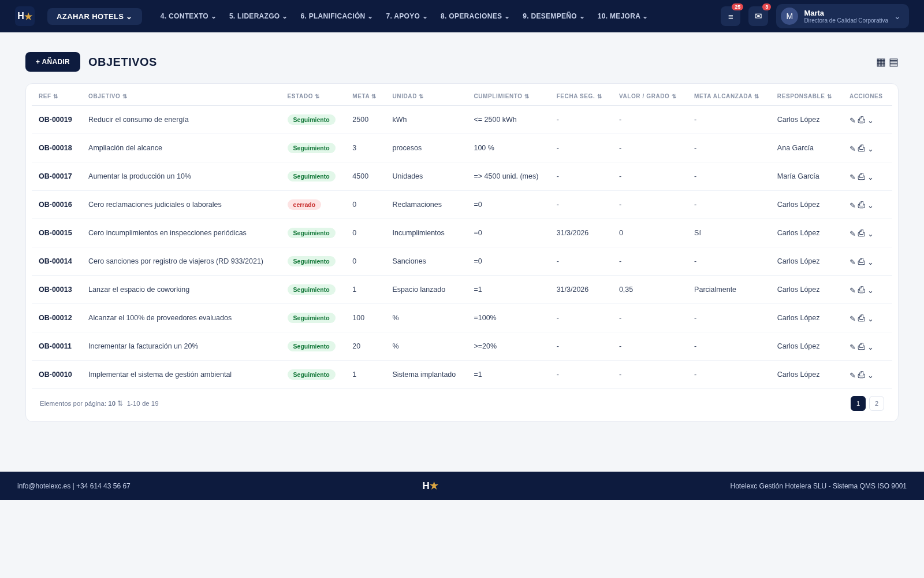Open the 10. MEJORA menu
Screen dimensions: 924x578
(623, 16)
